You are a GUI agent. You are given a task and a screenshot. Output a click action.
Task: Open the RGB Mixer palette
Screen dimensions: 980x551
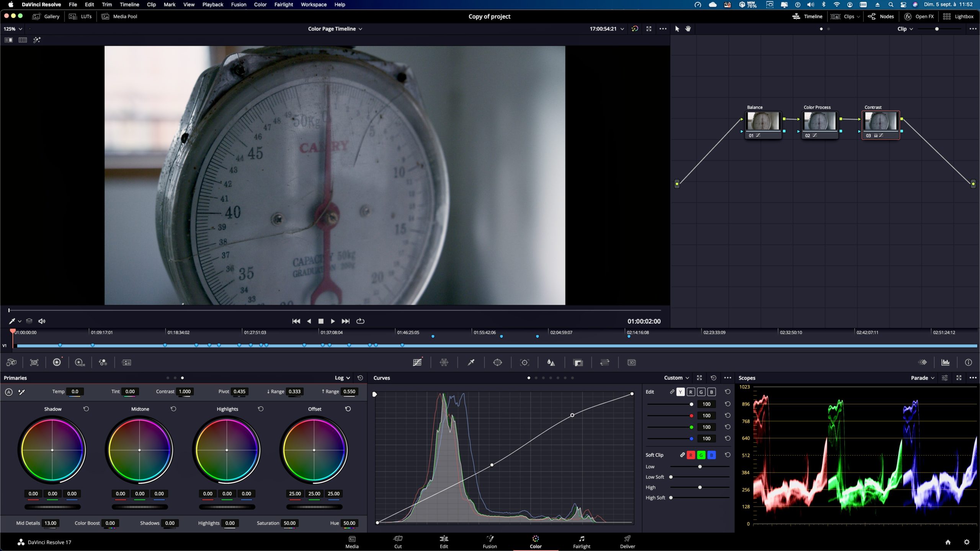point(103,362)
